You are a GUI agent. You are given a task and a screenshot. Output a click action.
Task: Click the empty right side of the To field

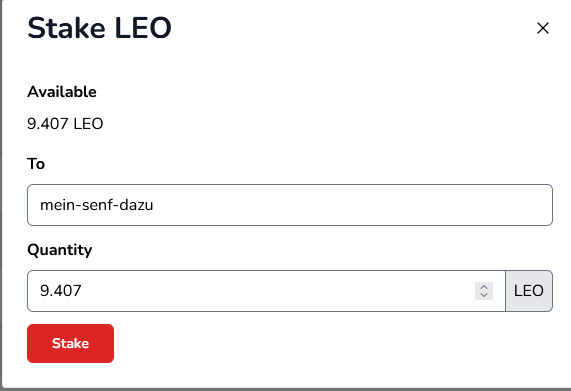(x=401, y=205)
